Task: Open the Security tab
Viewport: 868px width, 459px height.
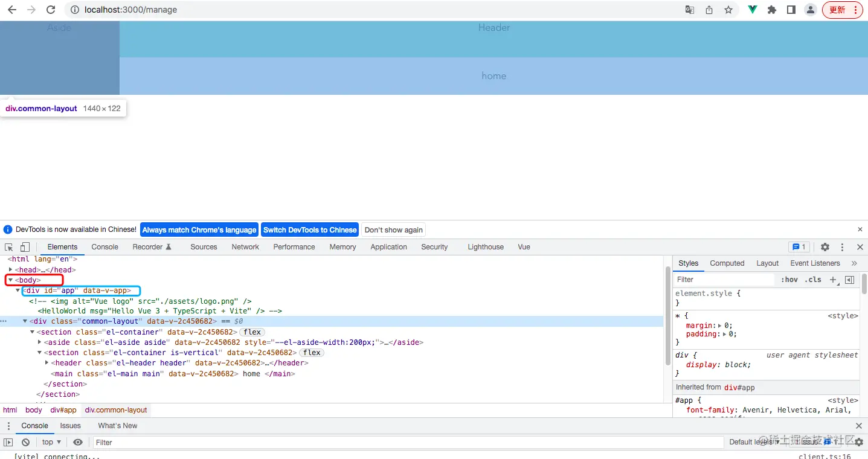Action: click(434, 247)
